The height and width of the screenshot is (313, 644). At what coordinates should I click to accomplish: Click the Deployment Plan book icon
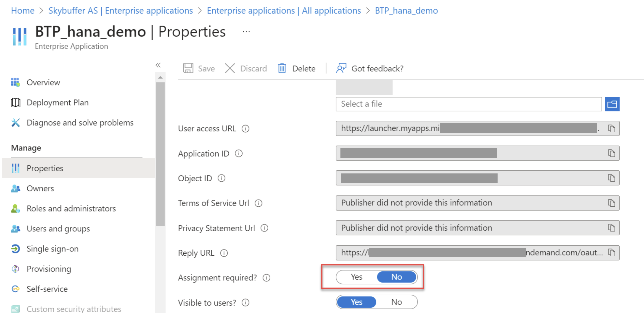[x=15, y=102]
